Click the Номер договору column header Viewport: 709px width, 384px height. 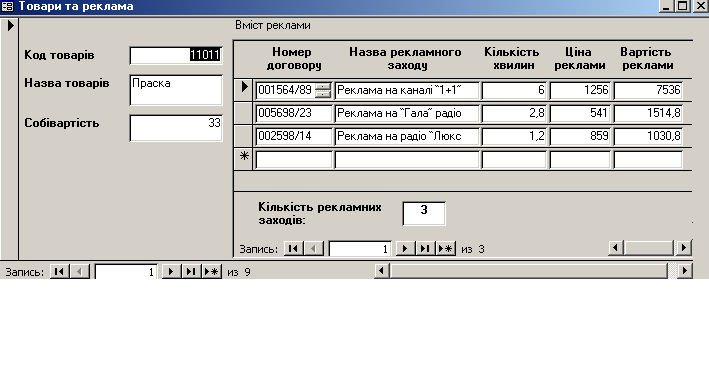293,58
